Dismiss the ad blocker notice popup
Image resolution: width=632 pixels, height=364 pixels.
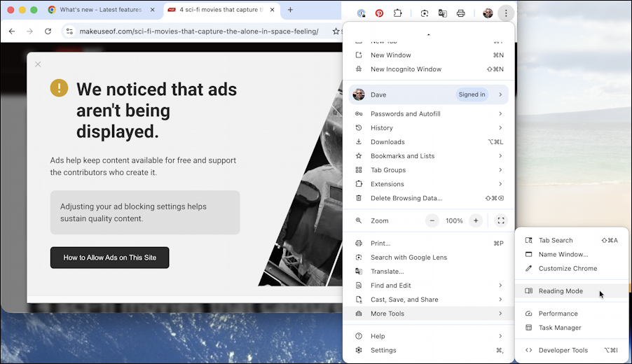tap(38, 64)
